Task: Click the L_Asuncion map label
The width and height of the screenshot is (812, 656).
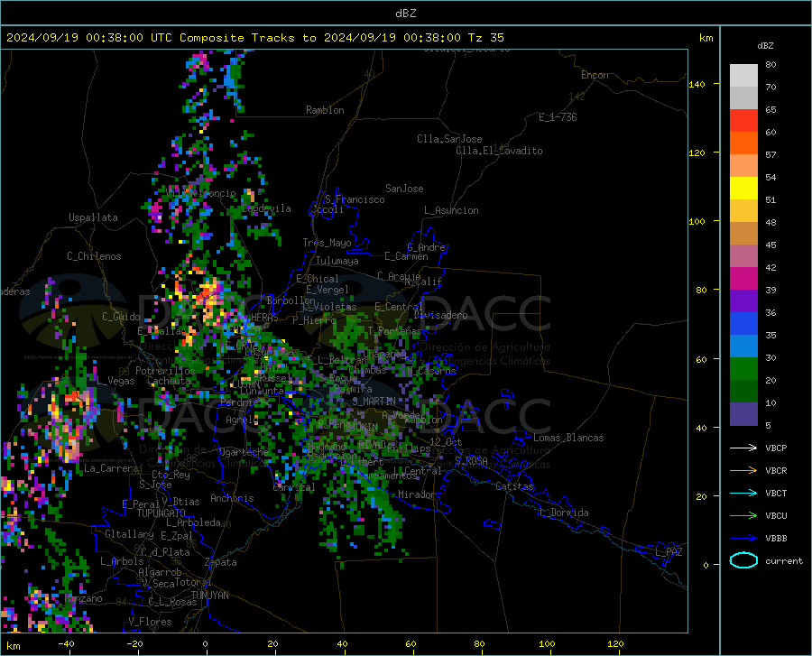Action: click(451, 210)
